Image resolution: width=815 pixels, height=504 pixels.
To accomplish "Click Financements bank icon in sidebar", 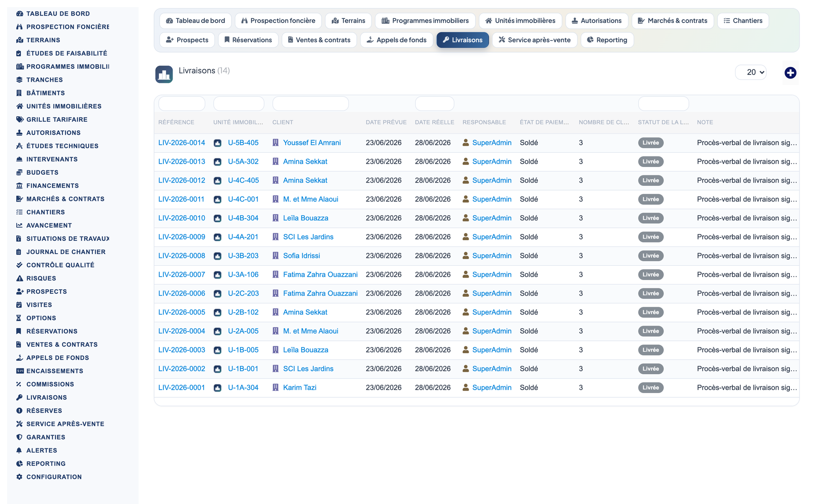I will 19,186.
